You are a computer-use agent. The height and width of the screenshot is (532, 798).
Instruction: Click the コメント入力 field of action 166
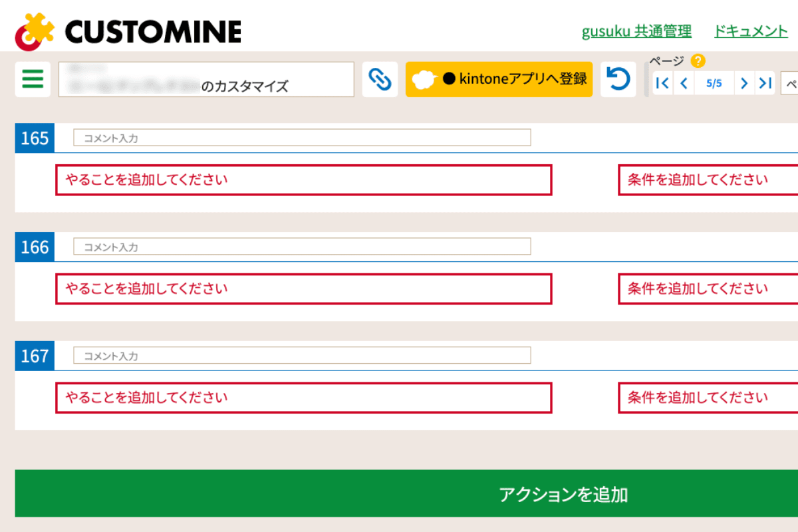(x=299, y=246)
